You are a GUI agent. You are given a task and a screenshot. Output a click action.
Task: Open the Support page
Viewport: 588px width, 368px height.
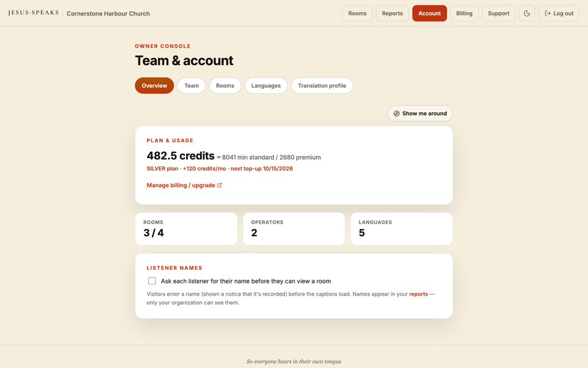(x=499, y=13)
